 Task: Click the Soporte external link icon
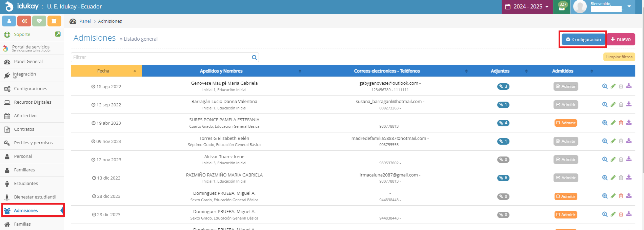click(58, 34)
